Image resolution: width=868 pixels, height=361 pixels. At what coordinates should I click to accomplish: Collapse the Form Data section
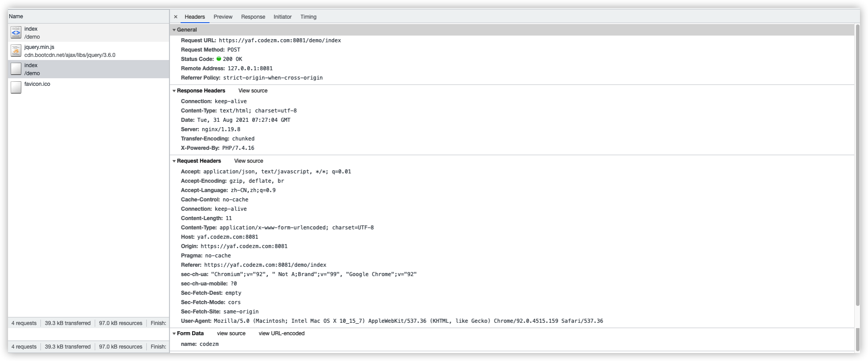point(174,333)
